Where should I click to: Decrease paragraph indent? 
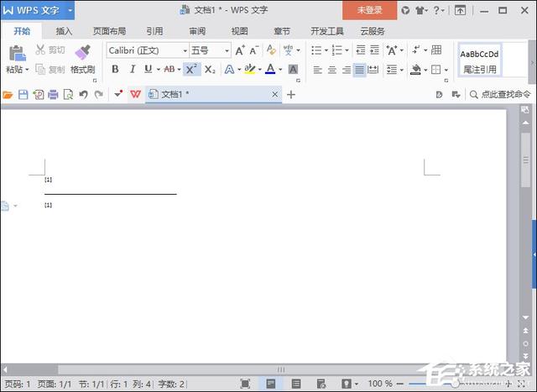361,50
